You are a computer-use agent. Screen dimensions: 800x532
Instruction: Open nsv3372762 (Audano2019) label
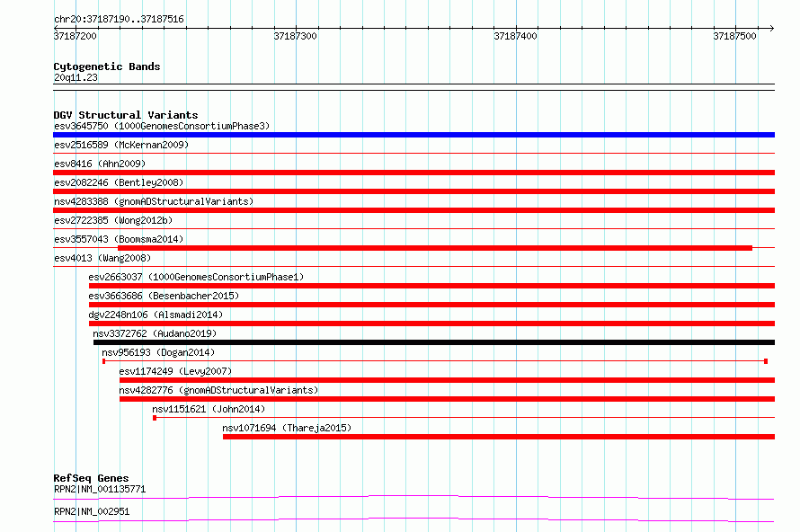[x=155, y=333]
